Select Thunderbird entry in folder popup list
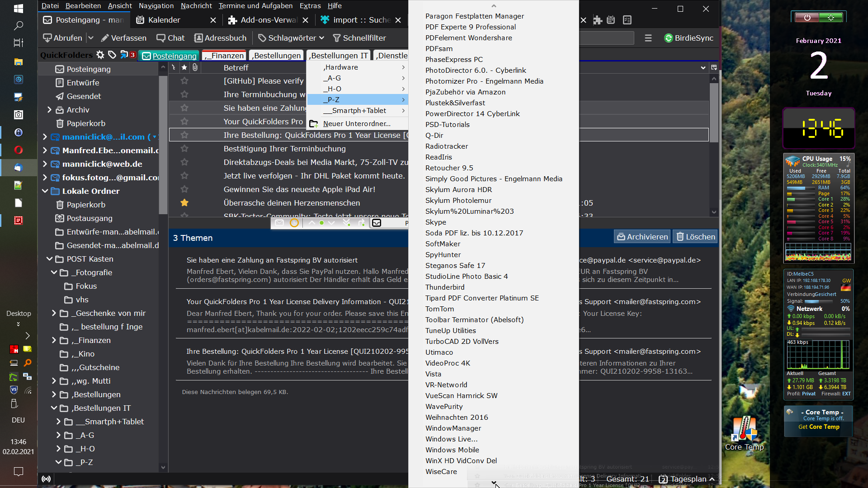The image size is (868, 488). pyautogui.click(x=445, y=287)
